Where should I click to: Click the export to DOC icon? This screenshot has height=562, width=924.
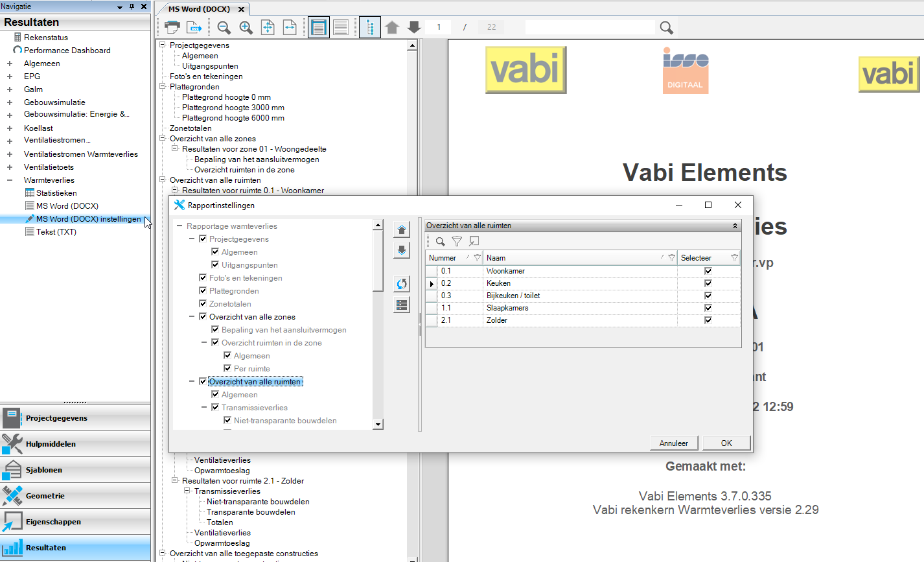(x=194, y=27)
